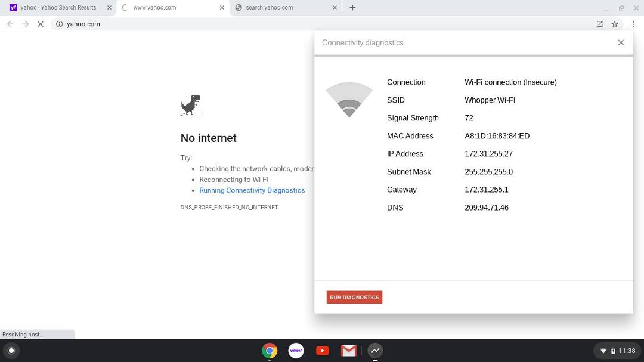Click the Wi-Fi status tray icon
Image resolution: width=644 pixels, height=362 pixels.
coord(603,351)
